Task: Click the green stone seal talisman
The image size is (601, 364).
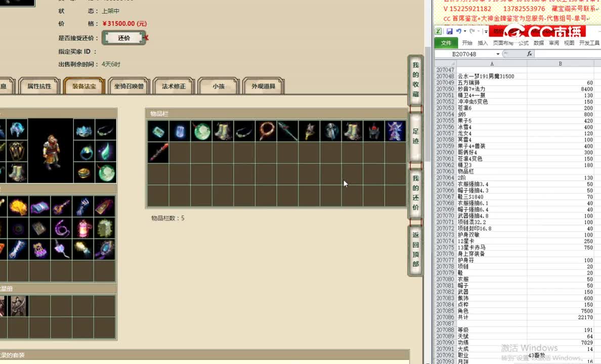Action: (104, 229)
